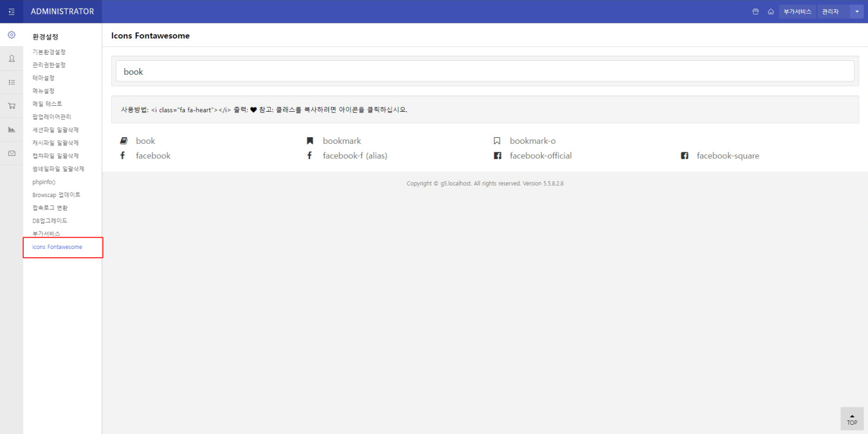Open phpinfo() menu entry
Viewport: 868px width, 434px height.
coord(44,182)
